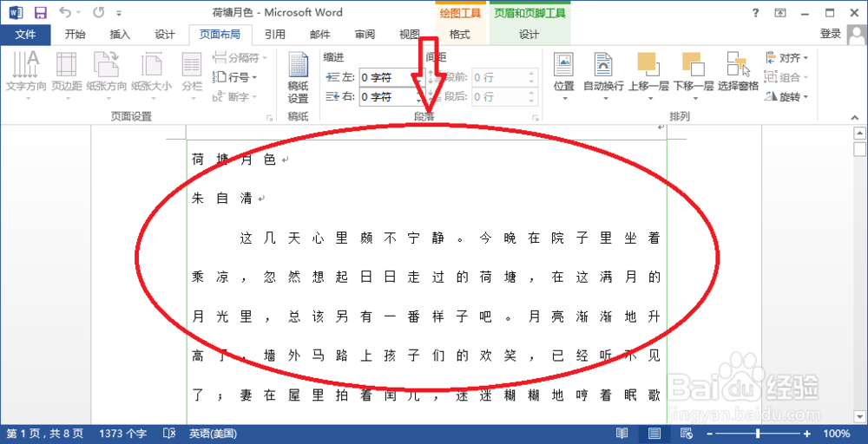Open the 审阅 tab
Screen dimensions: 868x444
(x=365, y=35)
